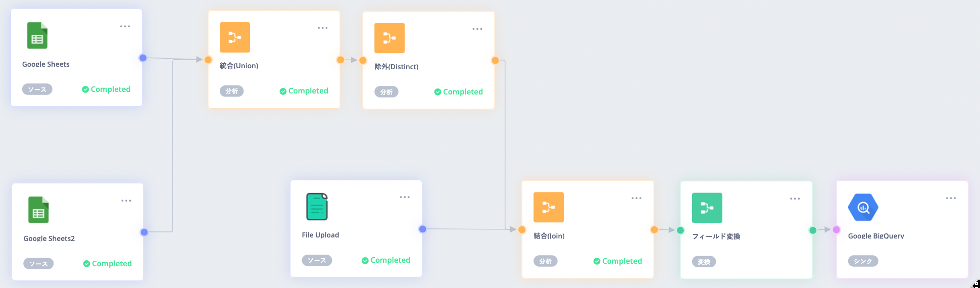The height and width of the screenshot is (288, 980).
Task: Open the Google Sheets node options menu
Action: click(x=125, y=26)
